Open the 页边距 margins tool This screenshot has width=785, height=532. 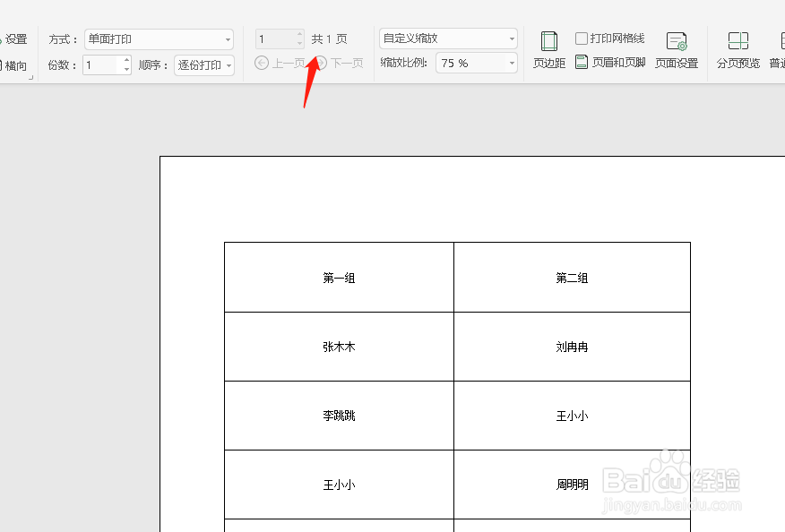(x=548, y=50)
